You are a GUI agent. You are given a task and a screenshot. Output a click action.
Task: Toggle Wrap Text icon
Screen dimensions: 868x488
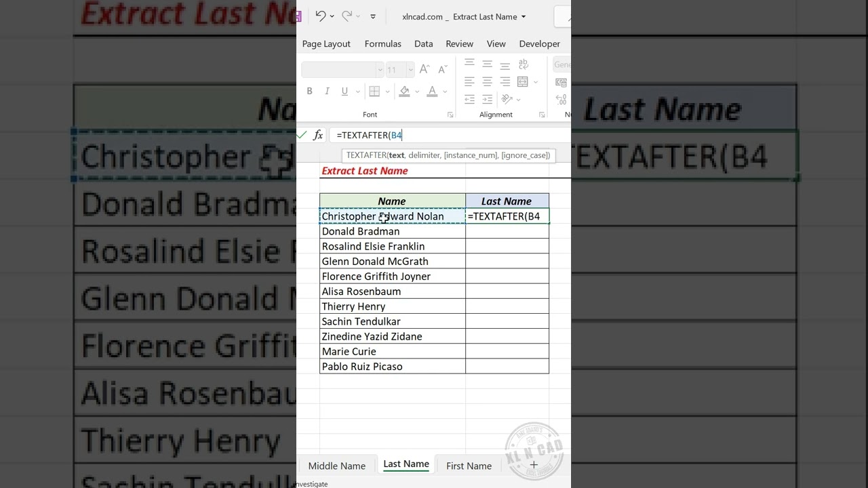[524, 64]
